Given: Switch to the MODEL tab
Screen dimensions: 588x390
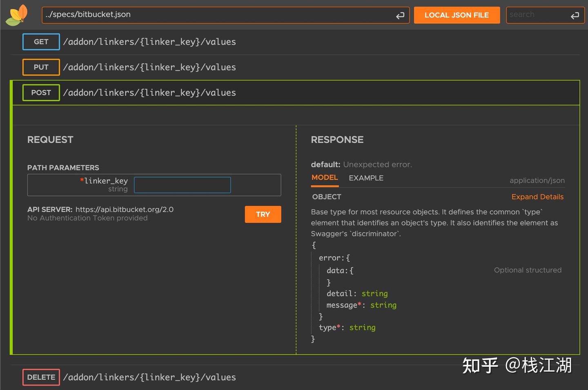Looking at the screenshot, I should pyautogui.click(x=325, y=178).
